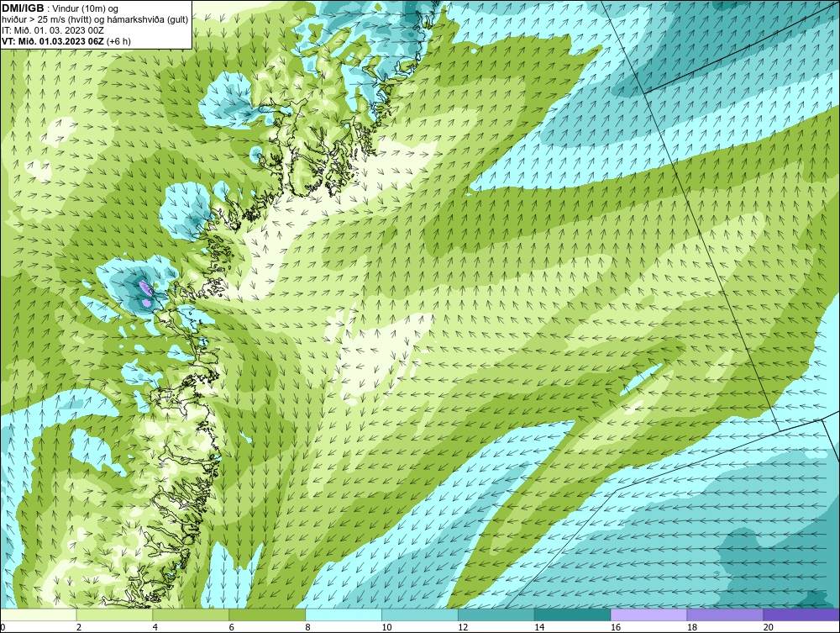Click the 12–14 m/s teal legend swatch
This screenshot has height=633, width=840.
(496, 615)
